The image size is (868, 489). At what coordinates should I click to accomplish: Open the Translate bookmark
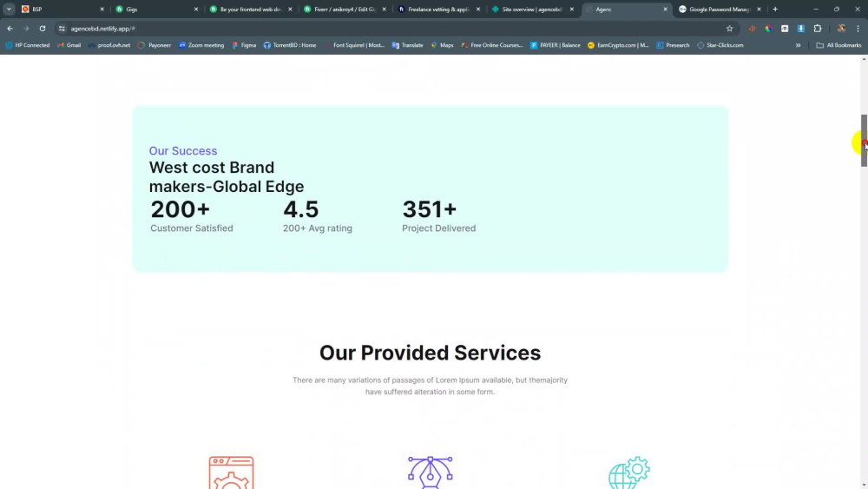407,45
